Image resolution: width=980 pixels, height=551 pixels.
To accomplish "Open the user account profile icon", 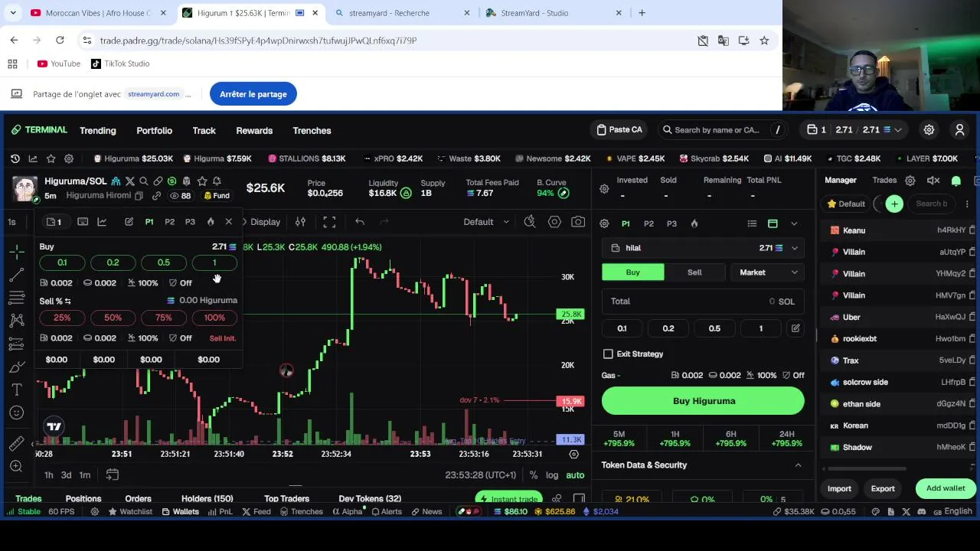I will coord(959,130).
